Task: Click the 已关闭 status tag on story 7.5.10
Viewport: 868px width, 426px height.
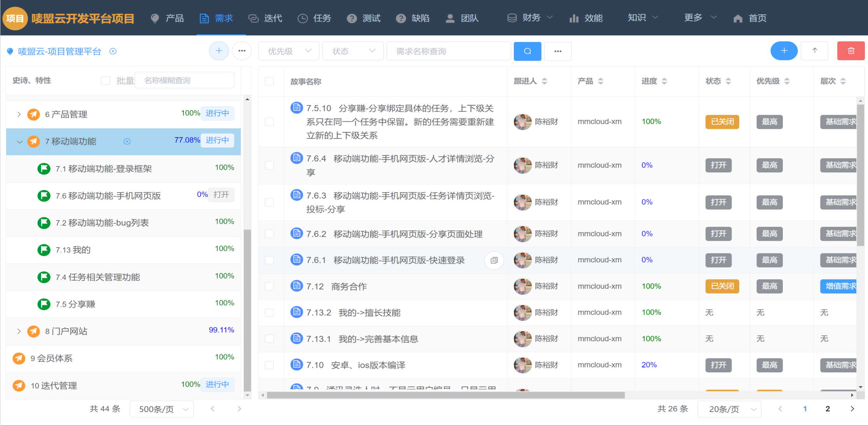Action: coord(722,122)
